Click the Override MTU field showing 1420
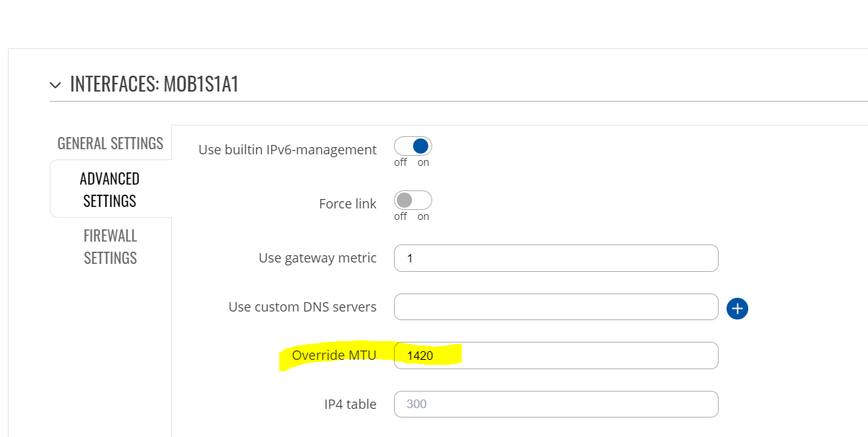 click(556, 356)
